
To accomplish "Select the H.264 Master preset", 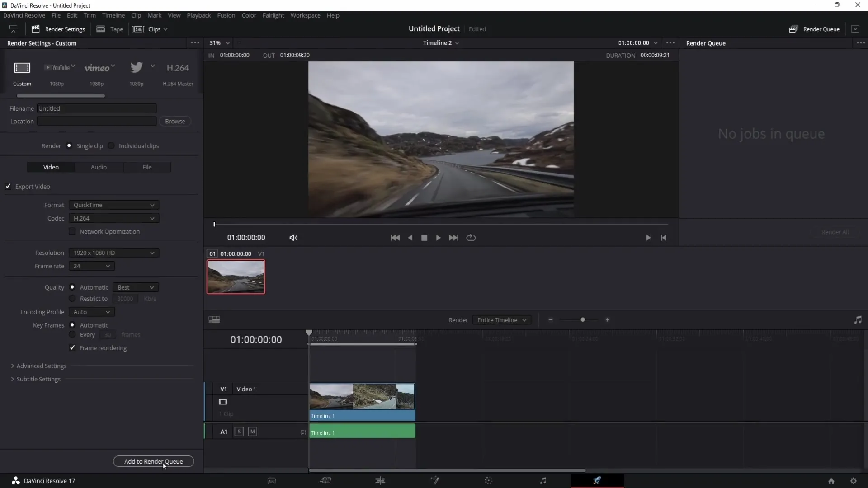I will click(178, 68).
